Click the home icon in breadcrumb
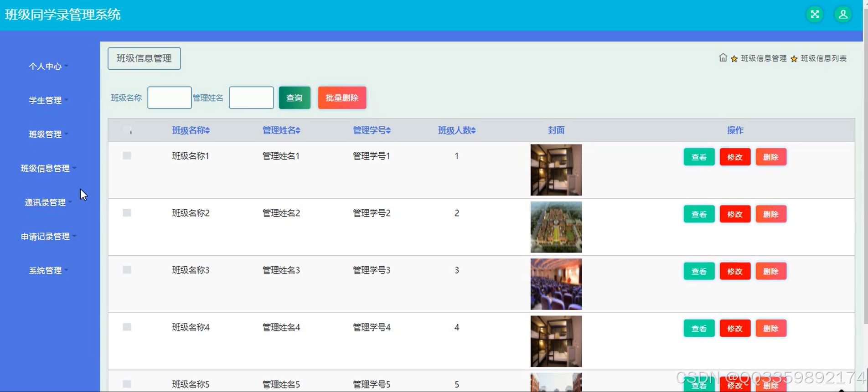Screen dimensions: 868x392 723,57
